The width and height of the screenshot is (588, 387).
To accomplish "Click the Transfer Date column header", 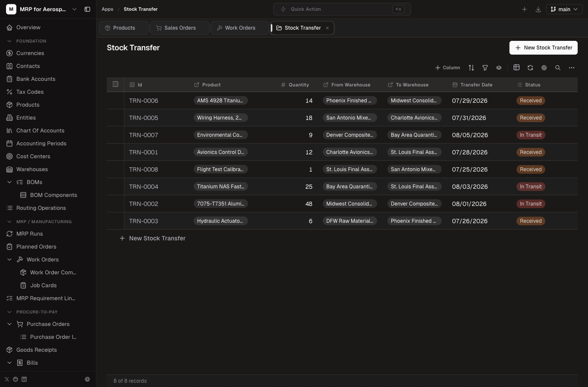I will point(480,85).
